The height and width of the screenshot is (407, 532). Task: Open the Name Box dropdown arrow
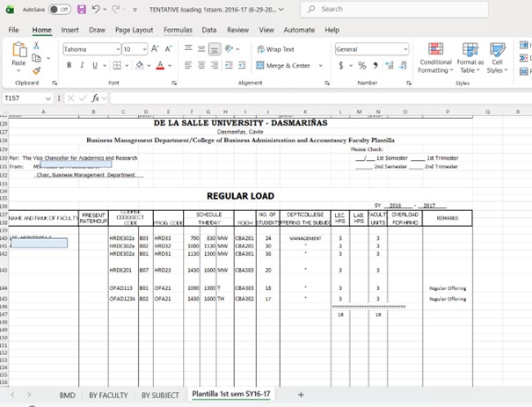point(48,98)
